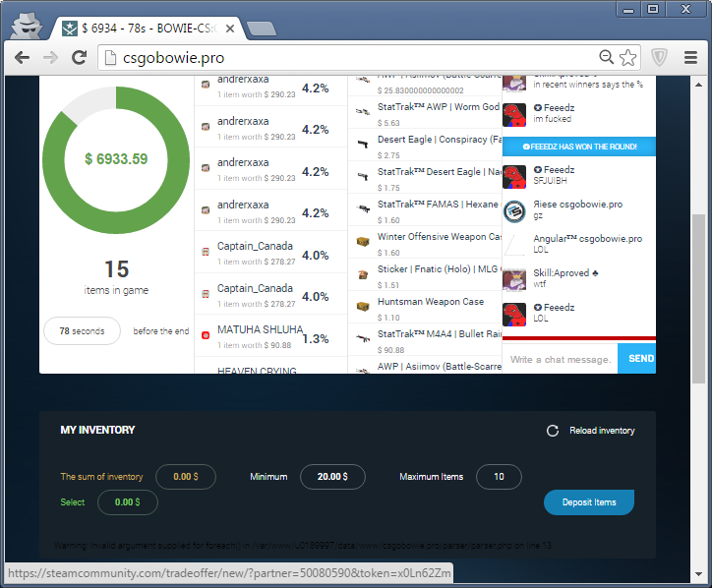This screenshot has height=588, width=712.
Task: Click the browser back arrow
Action: [x=22, y=58]
